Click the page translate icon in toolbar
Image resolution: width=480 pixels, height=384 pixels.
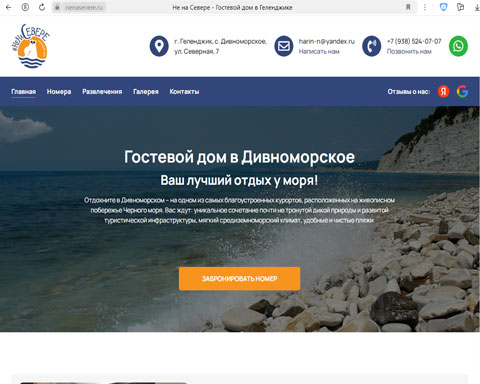[461, 7]
